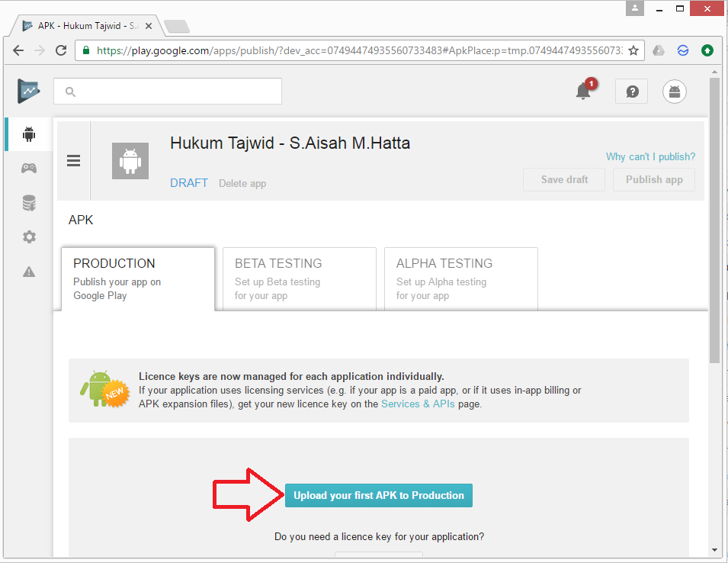Click the app title Hukum Tajwid - S.Aisah M.Hatta

pyautogui.click(x=290, y=143)
